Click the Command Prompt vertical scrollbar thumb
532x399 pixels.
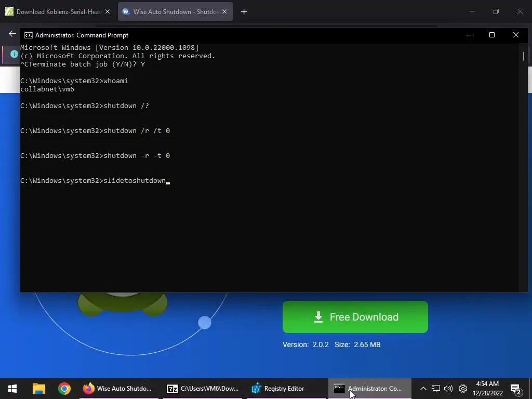pos(524,56)
